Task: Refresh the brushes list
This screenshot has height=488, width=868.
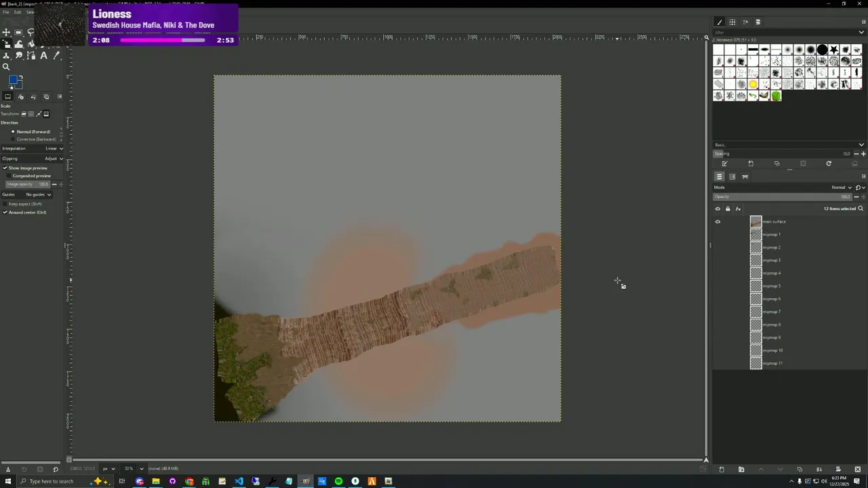Action: tap(829, 163)
